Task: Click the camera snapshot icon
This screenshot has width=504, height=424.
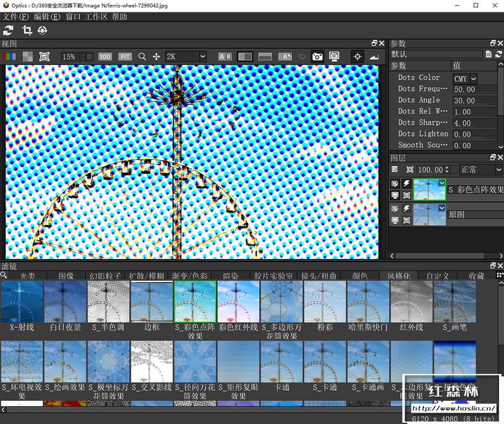Action: [317, 56]
